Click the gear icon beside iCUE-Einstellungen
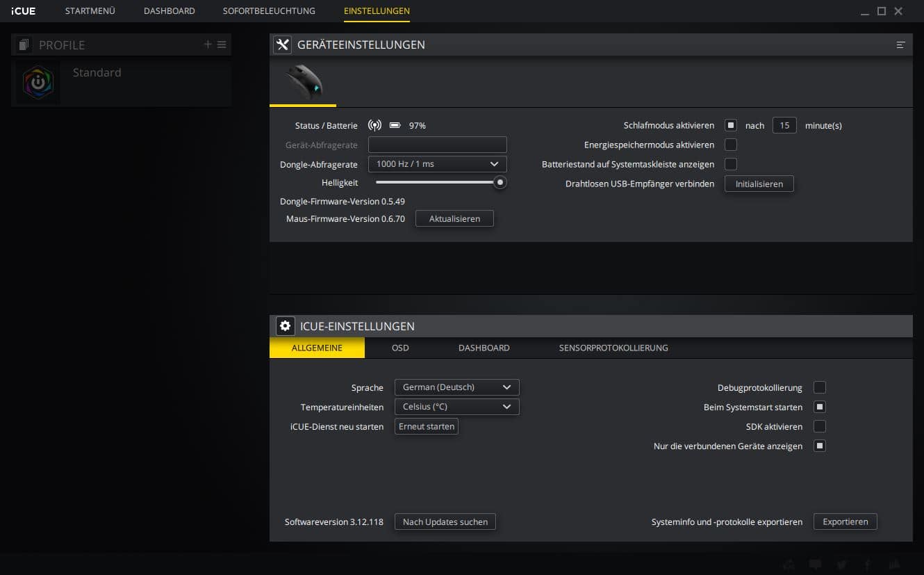Viewport: 924px width, 575px height. (285, 326)
